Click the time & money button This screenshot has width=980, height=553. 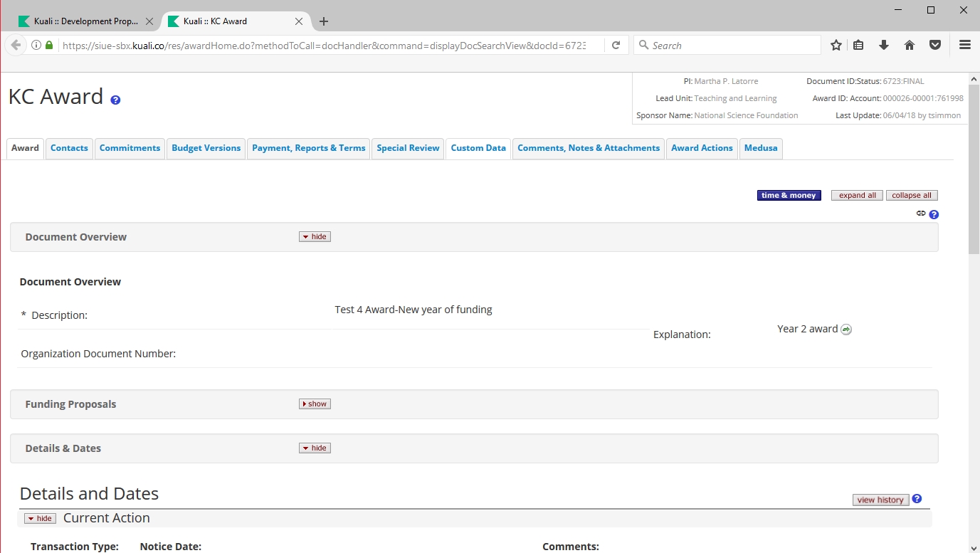click(x=789, y=196)
